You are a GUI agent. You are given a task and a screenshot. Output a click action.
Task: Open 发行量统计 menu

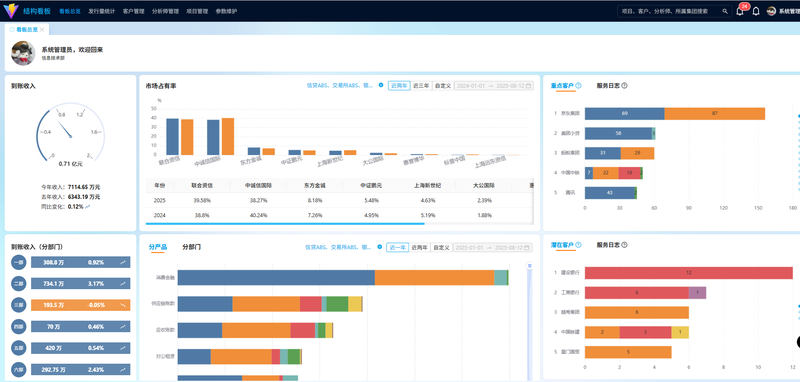[102, 11]
